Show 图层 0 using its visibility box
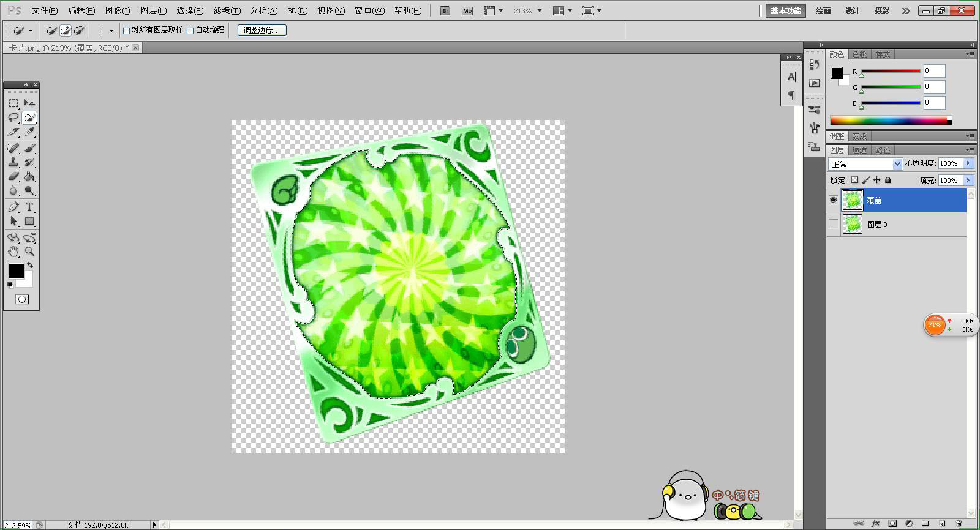 pos(833,225)
